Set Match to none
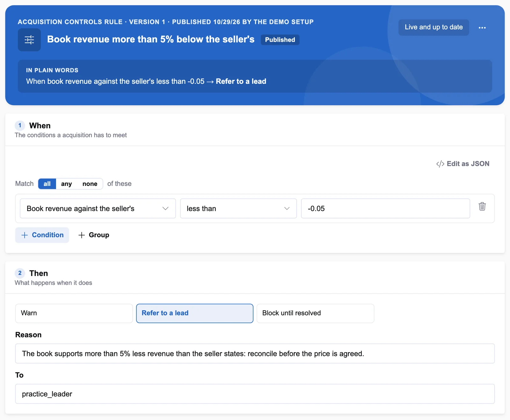The height and width of the screenshot is (420, 510). [90, 184]
